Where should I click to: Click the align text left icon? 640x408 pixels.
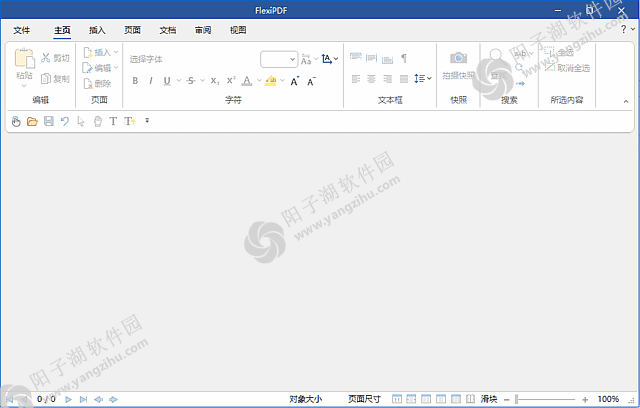pyautogui.click(x=356, y=79)
